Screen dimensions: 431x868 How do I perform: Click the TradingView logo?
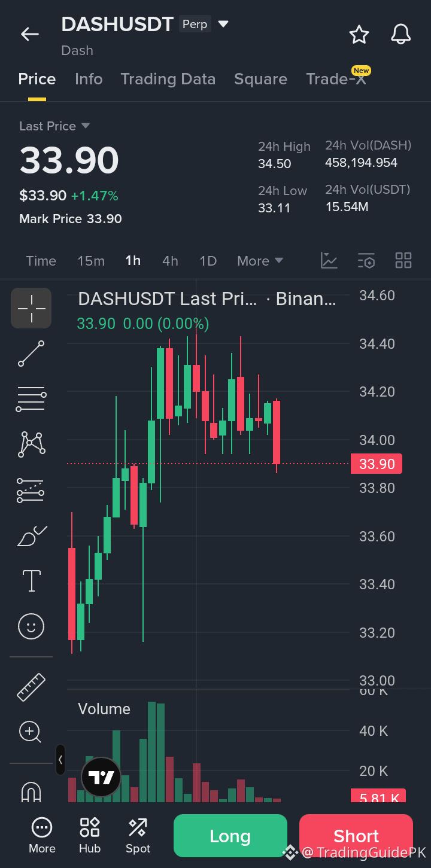[101, 778]
